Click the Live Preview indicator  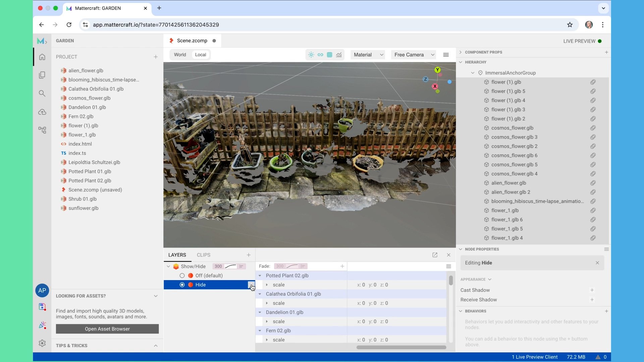(582, 41)
